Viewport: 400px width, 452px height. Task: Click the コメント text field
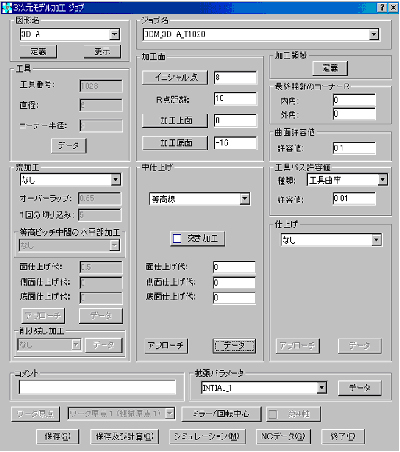[97, 387]
